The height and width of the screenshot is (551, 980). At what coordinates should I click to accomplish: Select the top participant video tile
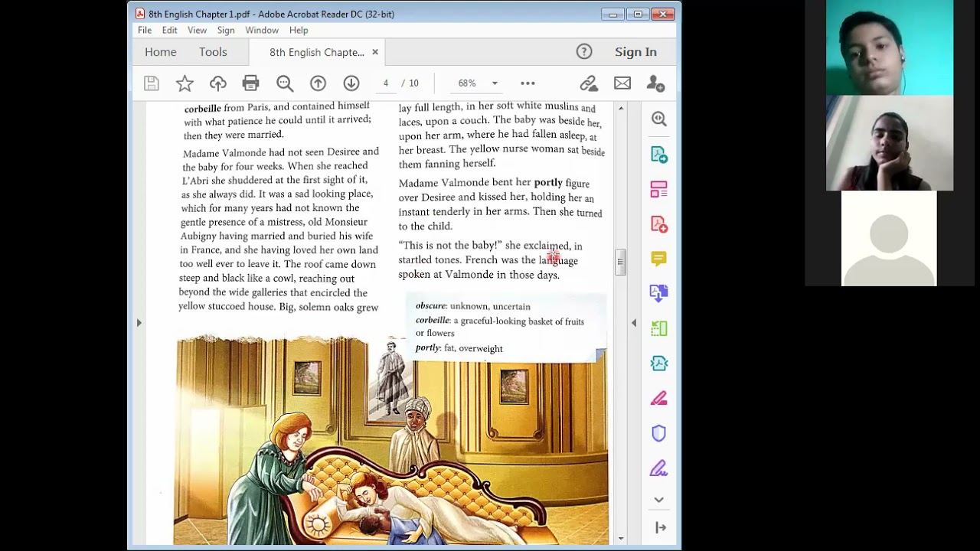(x=890, y=47)
